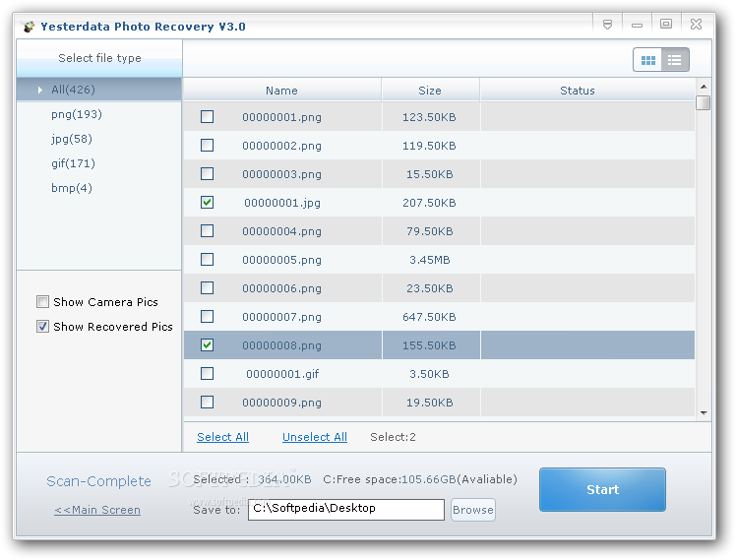This screenshot has width=736, height=560.
Task: Click the 155.50KB size cell
Action: pos(429,345)
